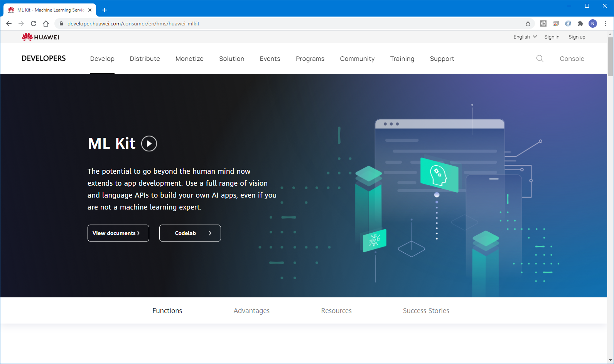Switch to the Success Stories tab

pyautogui.click(x=426, y=311)
